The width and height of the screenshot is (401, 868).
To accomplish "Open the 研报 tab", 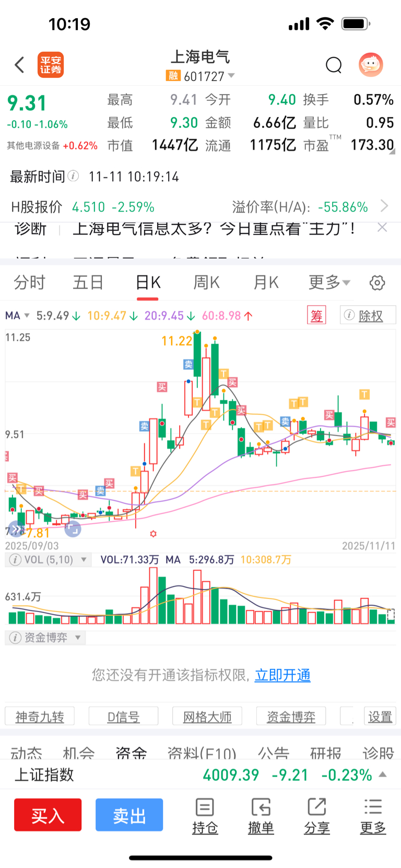I will click(326, 753).
